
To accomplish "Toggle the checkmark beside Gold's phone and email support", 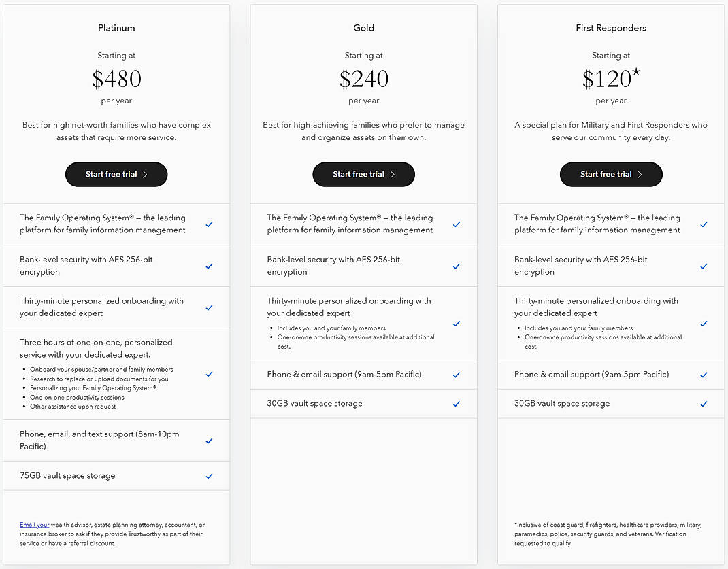I will 457,374.
